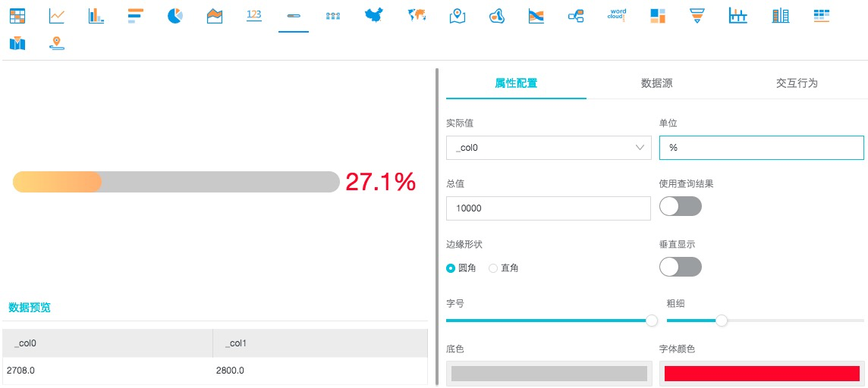This screenshot has height=388, width=868.
Task: Switch to the 数据源 tab
Action: point(656,83)
